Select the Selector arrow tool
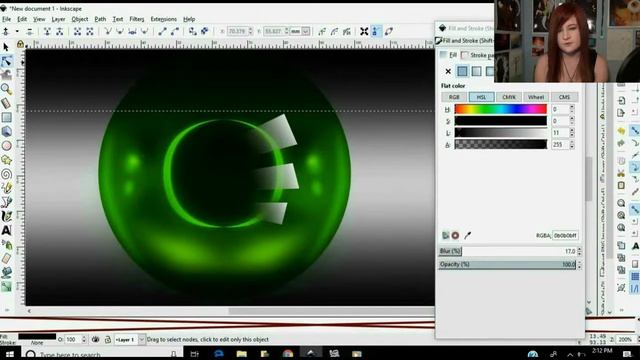 tap(6, 47)
